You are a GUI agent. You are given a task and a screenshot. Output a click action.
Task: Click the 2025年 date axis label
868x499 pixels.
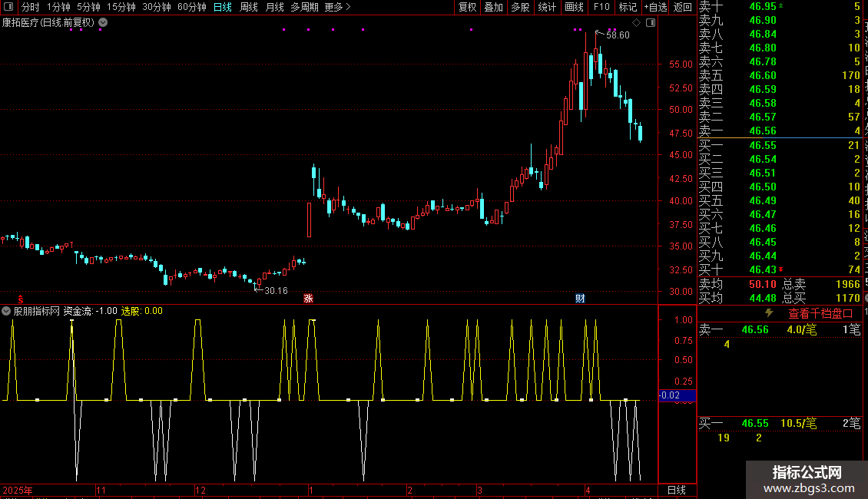point(18,490)
